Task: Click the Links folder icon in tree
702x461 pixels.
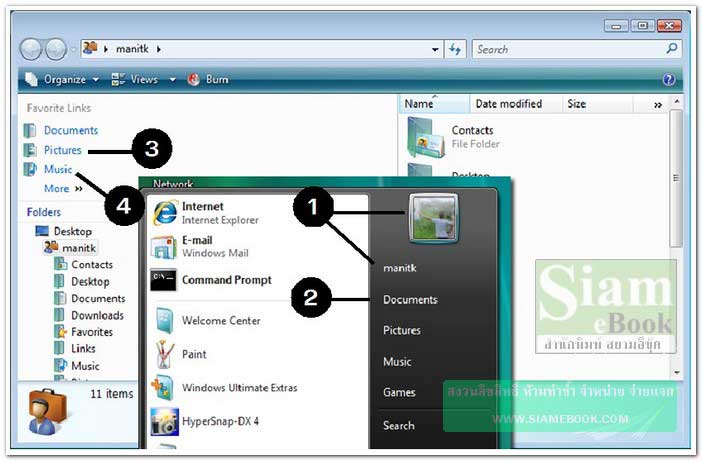Action: coord(60,348)
